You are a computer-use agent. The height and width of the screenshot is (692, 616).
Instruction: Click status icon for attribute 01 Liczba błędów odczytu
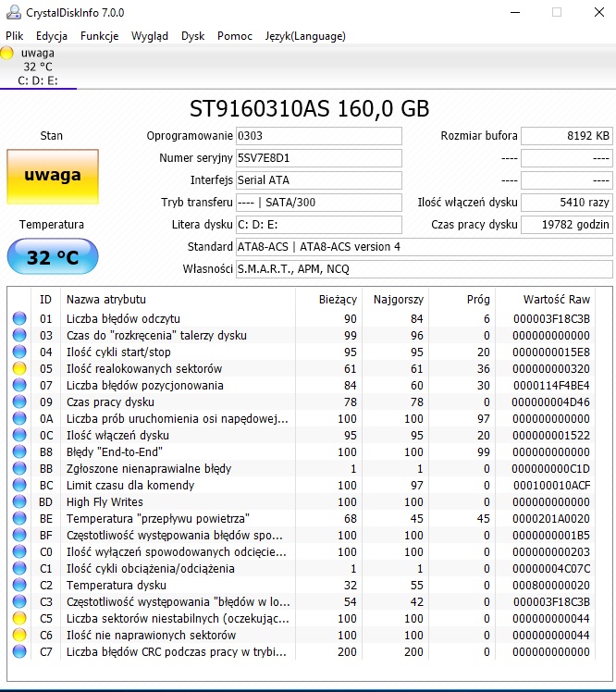coord(19,318)
